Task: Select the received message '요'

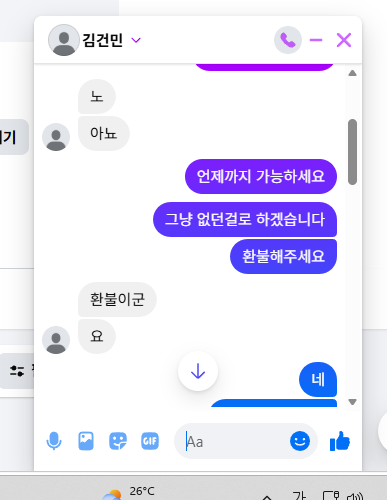Action: pyautogui.click(x=97, y=336)
